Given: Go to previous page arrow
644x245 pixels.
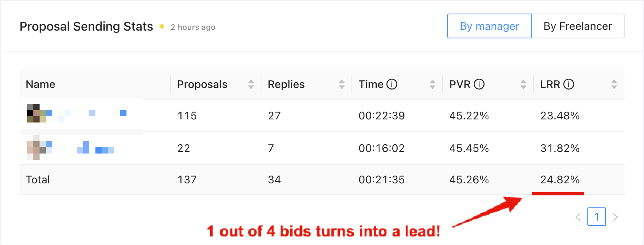Looking at the screenshot, I should click(578, 217).
